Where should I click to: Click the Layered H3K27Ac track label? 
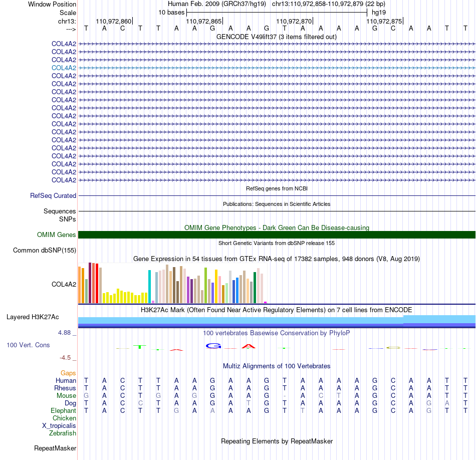pos(33,317)
